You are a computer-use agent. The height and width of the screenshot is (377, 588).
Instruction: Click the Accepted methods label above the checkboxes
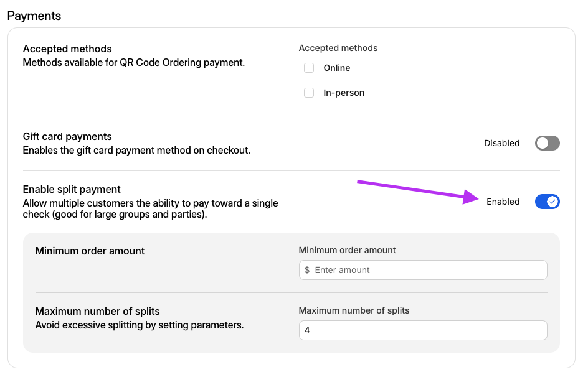point(338,48)
